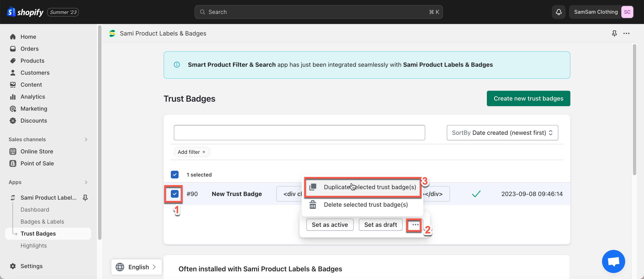Click the trust badges filter text field

(x=299, y=133)
